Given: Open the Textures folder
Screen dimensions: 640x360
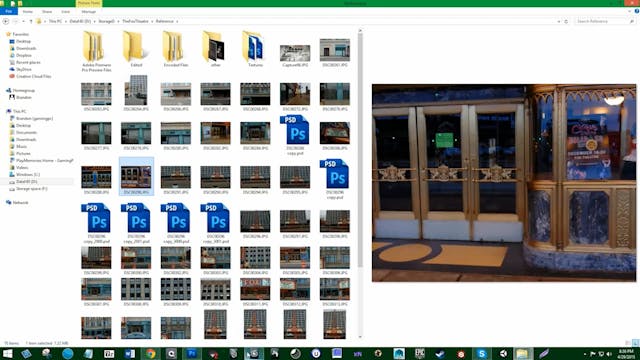Looking at the screenshot, I should point(255,49).
